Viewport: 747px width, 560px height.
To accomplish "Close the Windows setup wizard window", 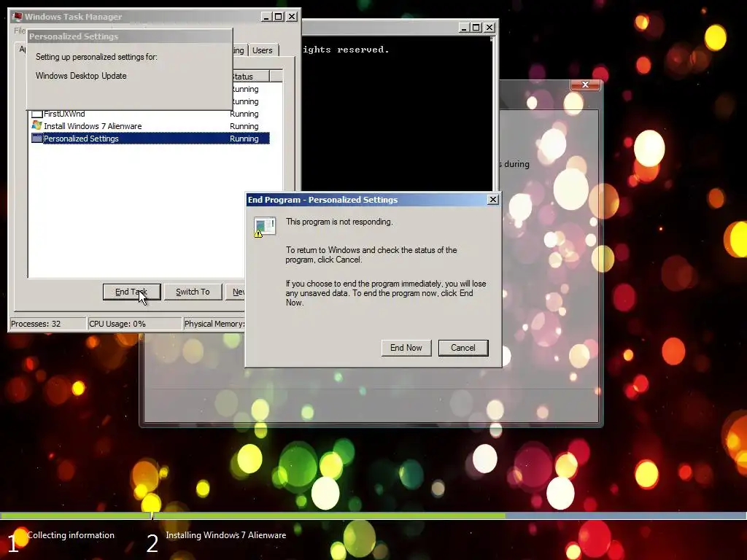I will [x=585, y=85].
